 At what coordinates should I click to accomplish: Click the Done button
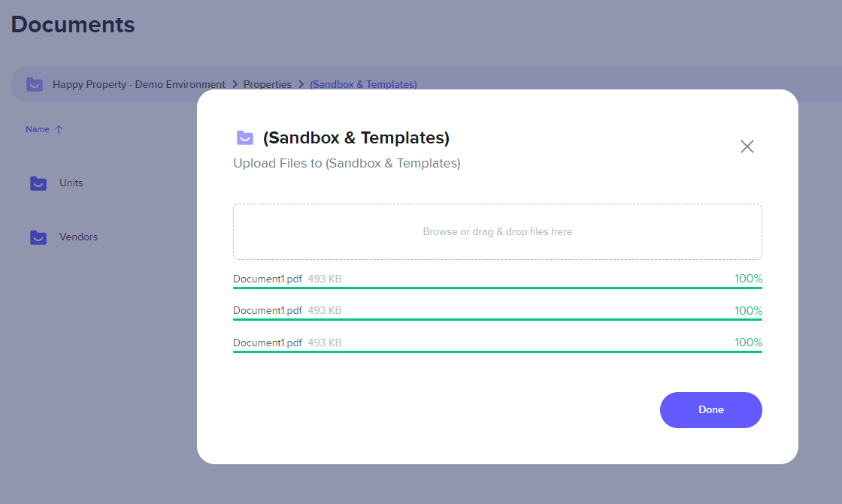coord(710,409)
